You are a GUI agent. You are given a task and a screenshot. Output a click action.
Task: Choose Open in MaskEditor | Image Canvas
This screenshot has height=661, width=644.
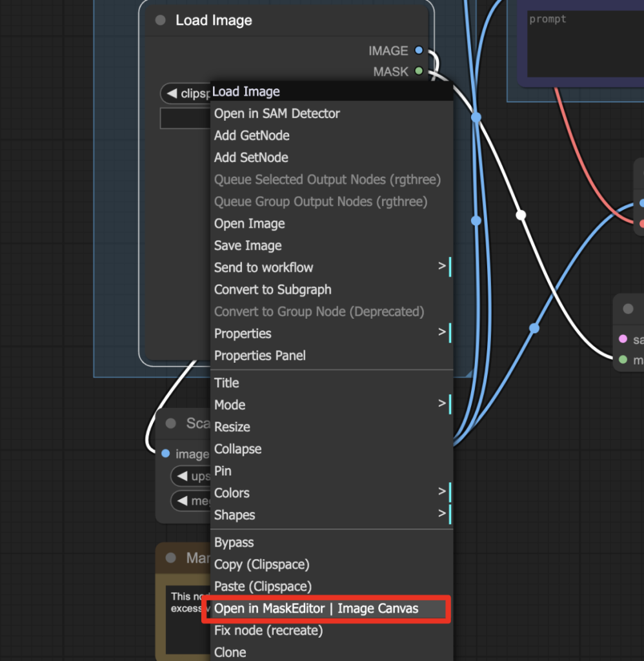click(x=316, y=609)
